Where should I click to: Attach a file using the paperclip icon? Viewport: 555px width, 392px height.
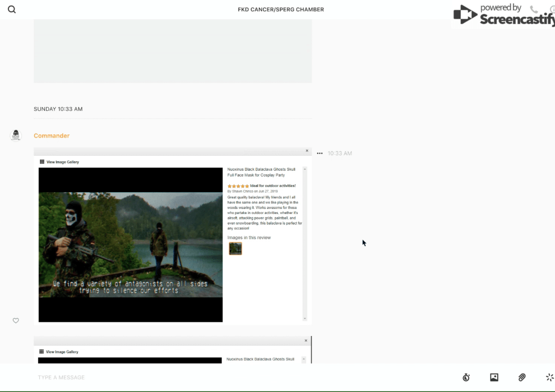522,377
